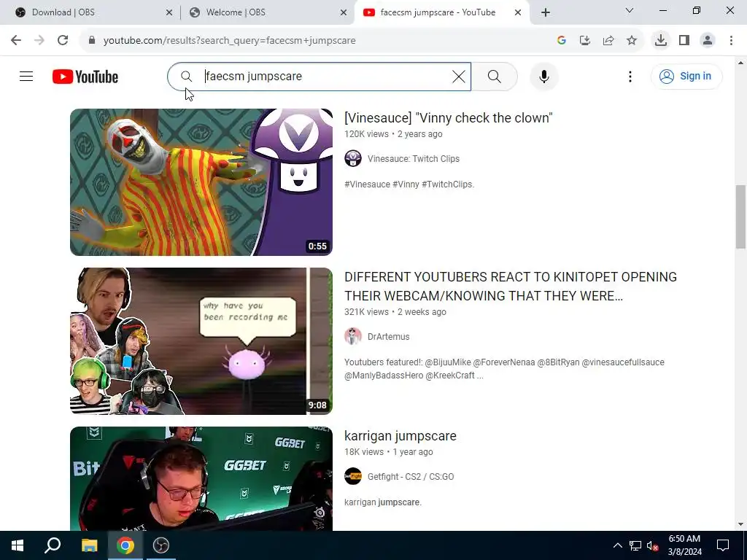Viewport: 747px width, 560px height.
Task: Clear the search box with X
Action: pyautogui.click(x=458, y=76)
